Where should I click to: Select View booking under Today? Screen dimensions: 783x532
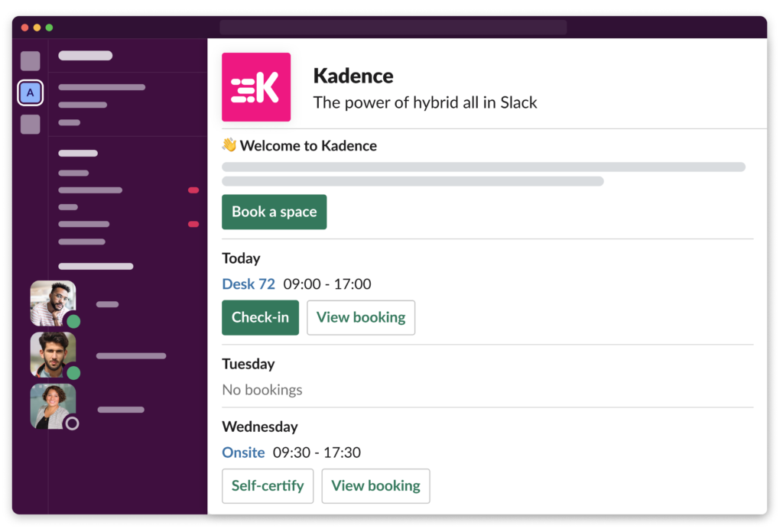point(361,317)
